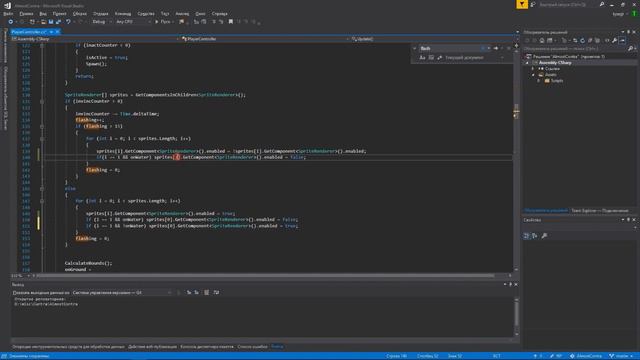Click the Solution Explorer Properties wrench icon
The image size is (640, 360).
pos(614,40)
